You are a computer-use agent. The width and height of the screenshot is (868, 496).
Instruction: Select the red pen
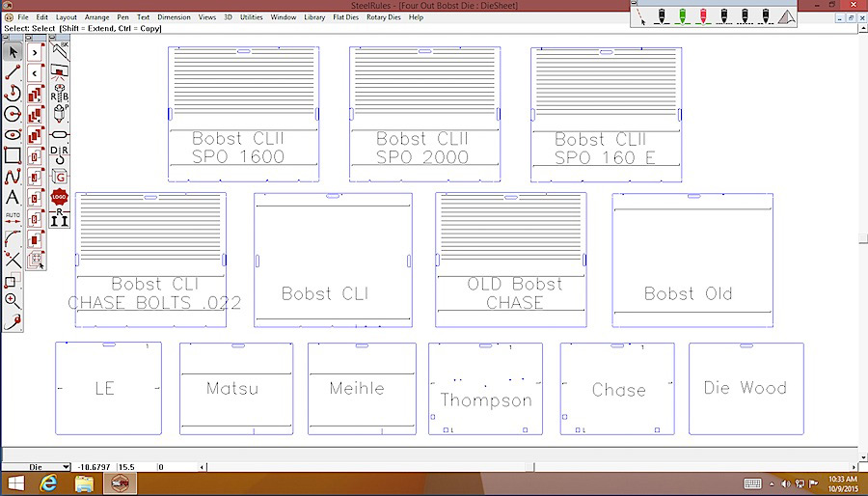[x=703, y=16]
